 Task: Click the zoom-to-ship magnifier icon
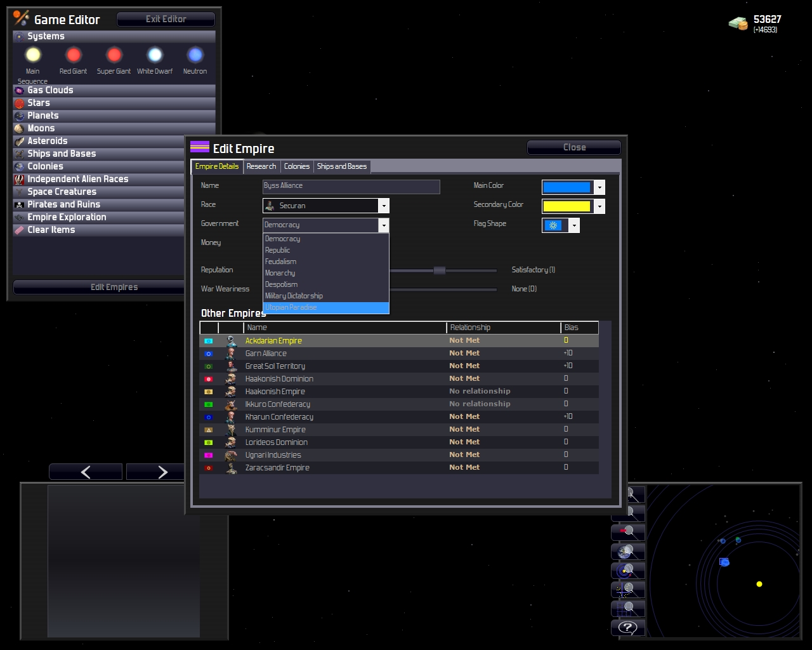[x=628, y=532]
